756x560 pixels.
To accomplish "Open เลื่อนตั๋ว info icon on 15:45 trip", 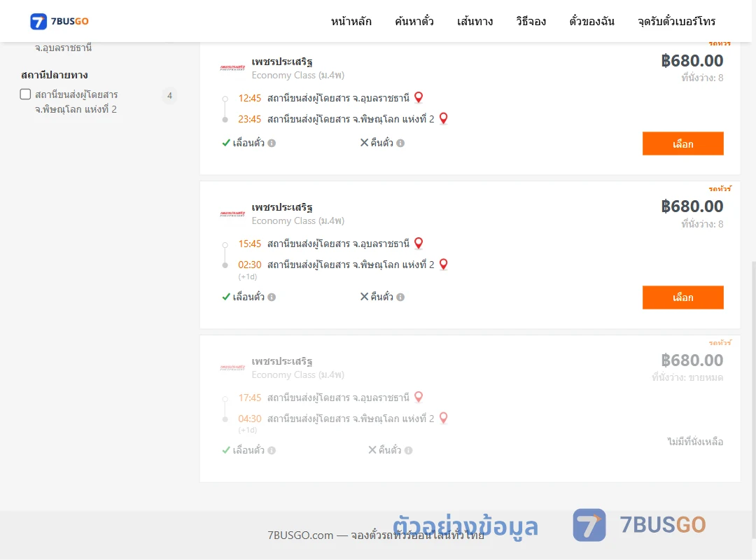I will pos(272,297).
